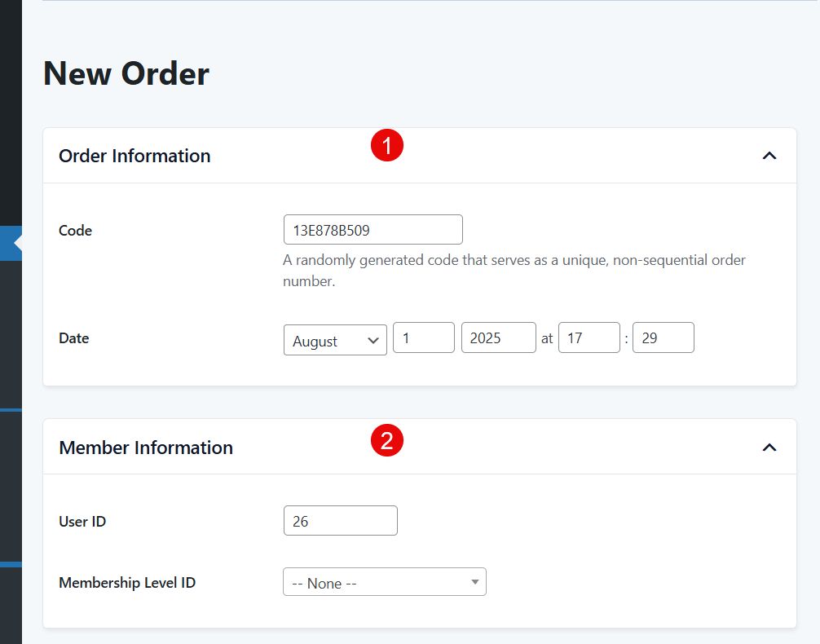The image size is (820, 644).
Task: Click the Member Information heading
Action: (x=146, y=448)
